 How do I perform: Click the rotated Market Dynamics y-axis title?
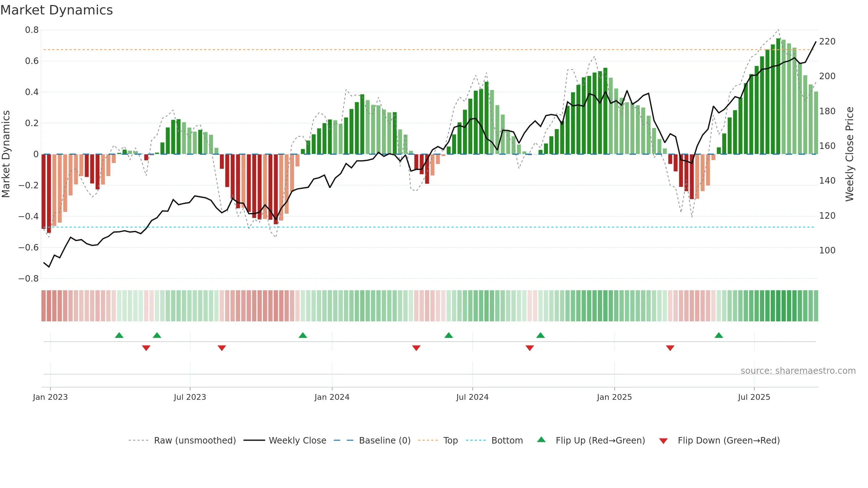(x=6, y=154)
